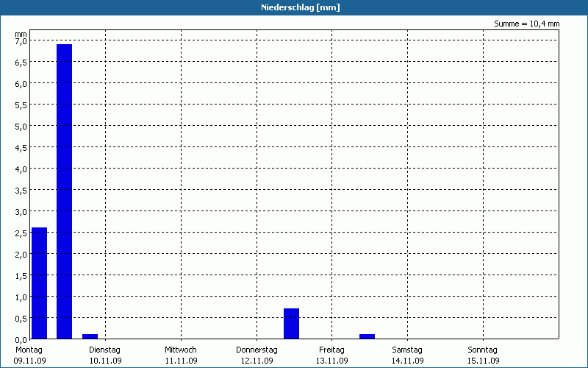Click the 3,0 y-axis value
The width and height of the screenshot is (588, 368).
[21, 212]
